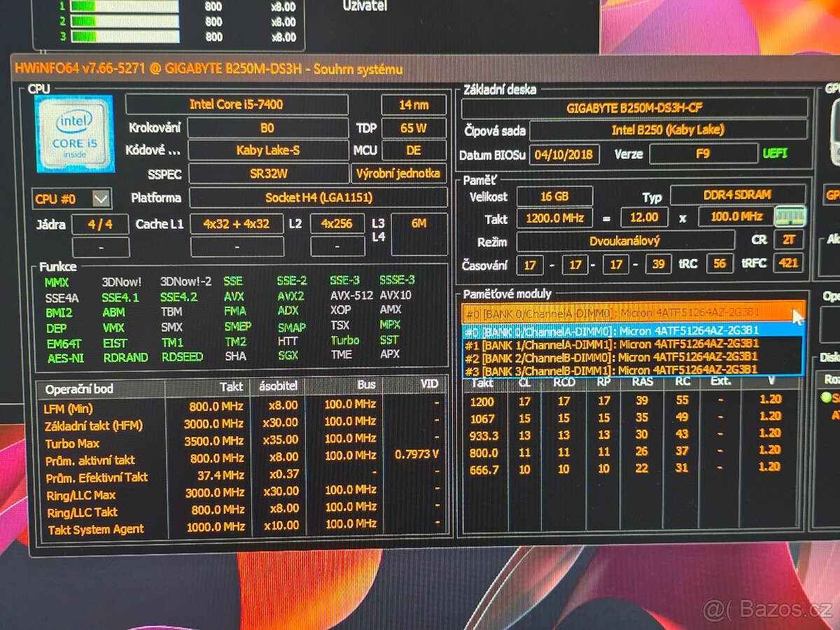Click Intel B250 (Kaby Lake) chipset field
The image size is (840, 630).
[x=668, y=130]
